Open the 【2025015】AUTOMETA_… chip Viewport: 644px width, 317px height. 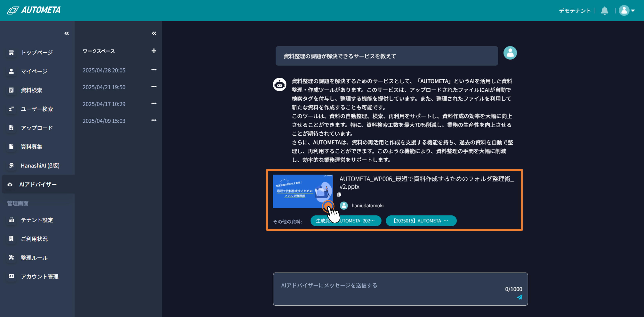point(421,221)
